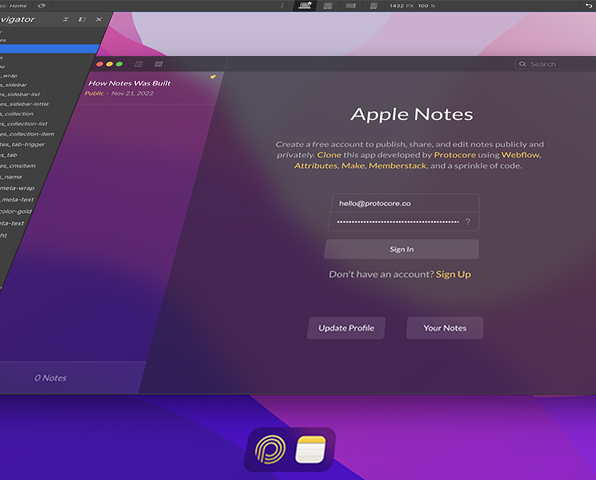Click the search magnifier icon
Viewport: 596px width, 480px height.
pos(523,64)
